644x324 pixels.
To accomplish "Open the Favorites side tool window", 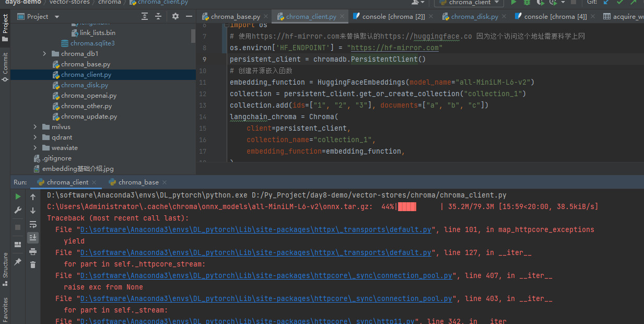I will click(x=5, y=309).
